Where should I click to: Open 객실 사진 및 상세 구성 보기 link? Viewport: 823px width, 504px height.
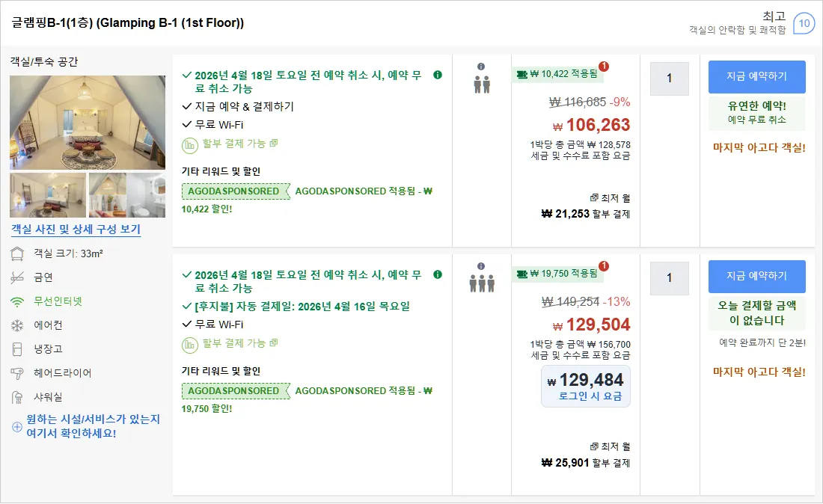(76, 229)
